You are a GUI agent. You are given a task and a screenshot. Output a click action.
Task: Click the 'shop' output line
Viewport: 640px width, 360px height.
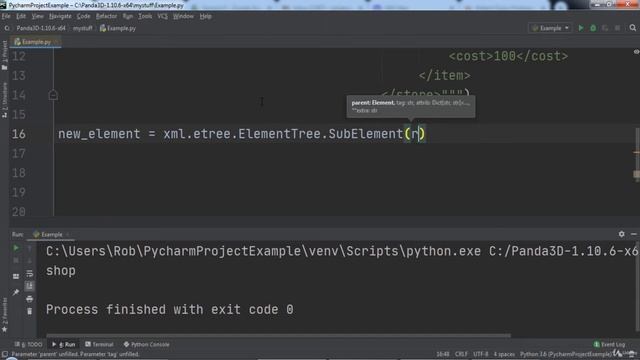point(60,271)
